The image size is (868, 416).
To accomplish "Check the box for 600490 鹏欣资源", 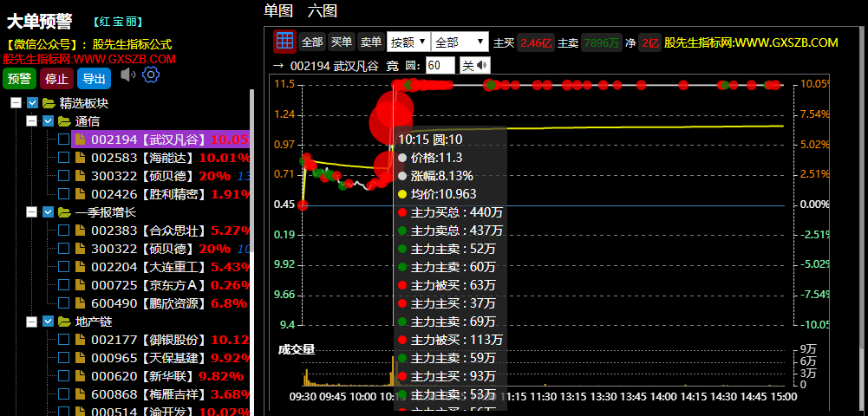I will click(x=63, y=302).
